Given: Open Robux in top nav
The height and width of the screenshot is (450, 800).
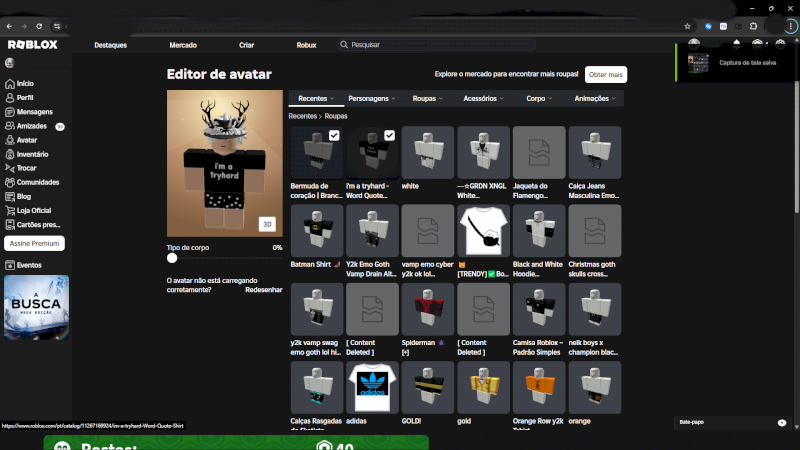Looking at the screenshot, I should (x=306, y=45).
